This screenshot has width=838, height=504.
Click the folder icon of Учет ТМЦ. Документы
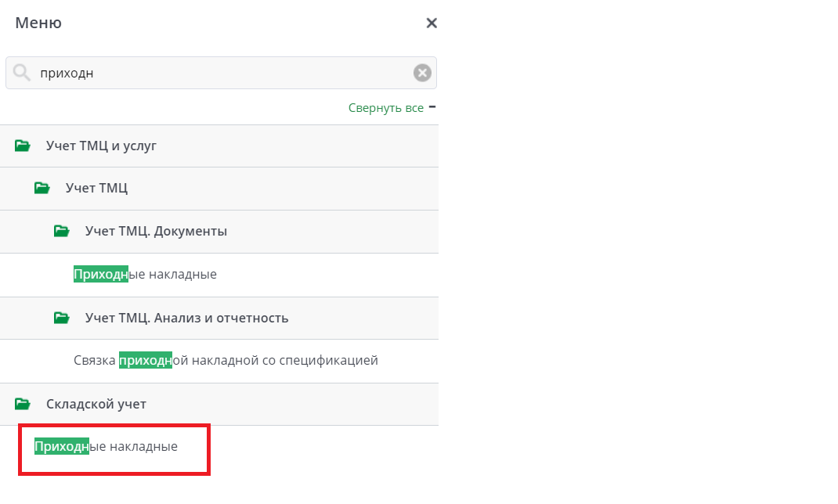62,231
